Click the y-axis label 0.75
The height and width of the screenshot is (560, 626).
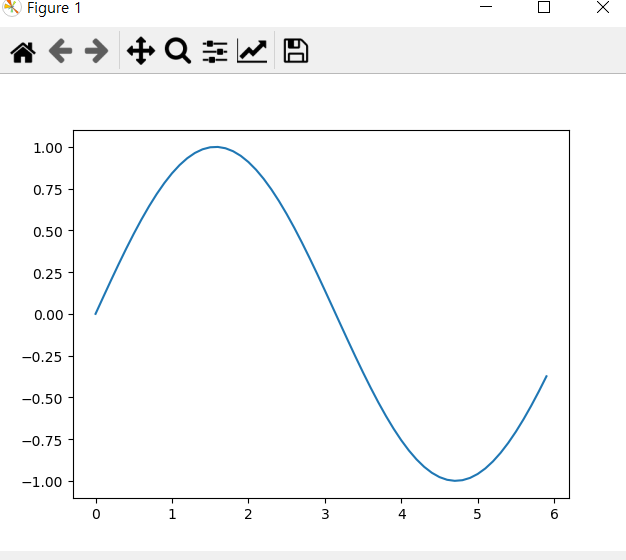pos(48,190)
